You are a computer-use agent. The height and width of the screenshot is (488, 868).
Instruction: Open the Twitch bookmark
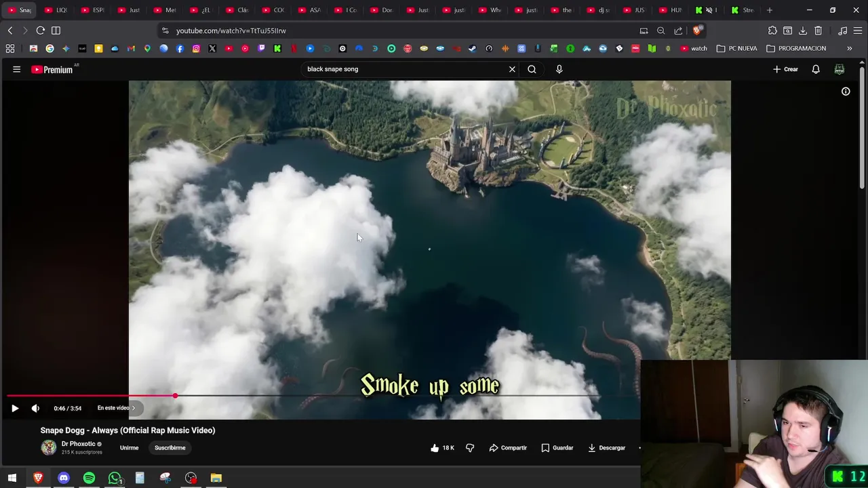pos(261,49)
